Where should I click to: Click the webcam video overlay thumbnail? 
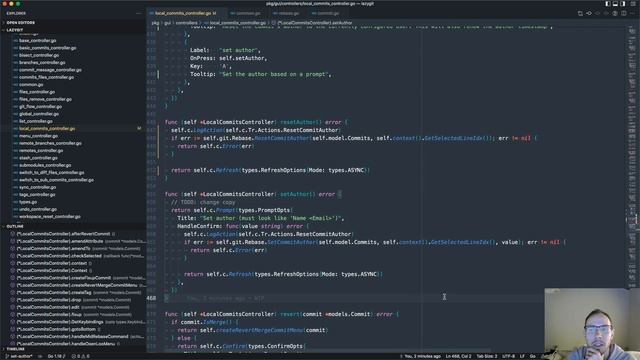592,324
